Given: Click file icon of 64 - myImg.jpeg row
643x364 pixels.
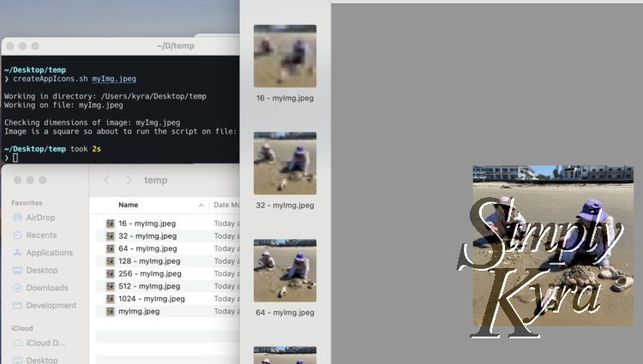Looking at the screenshot, I should coord(111,248).
